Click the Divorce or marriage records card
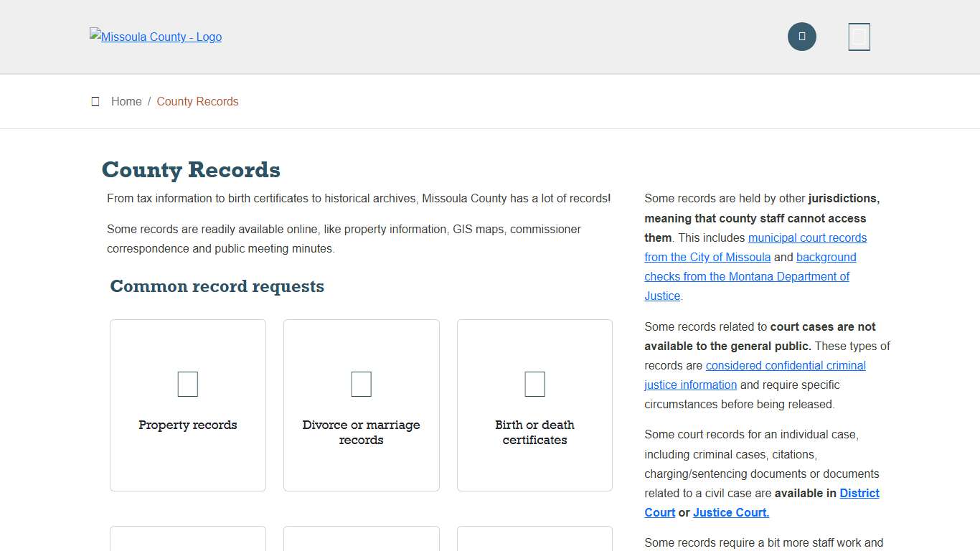Viewport: 980px width, 551px height. point(361,405)
